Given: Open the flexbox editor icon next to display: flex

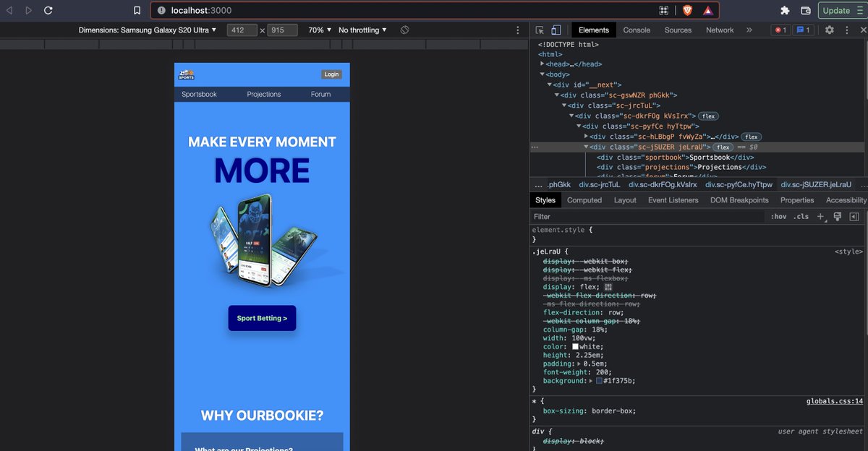Looking at the screenshot, I should [608, 286].
